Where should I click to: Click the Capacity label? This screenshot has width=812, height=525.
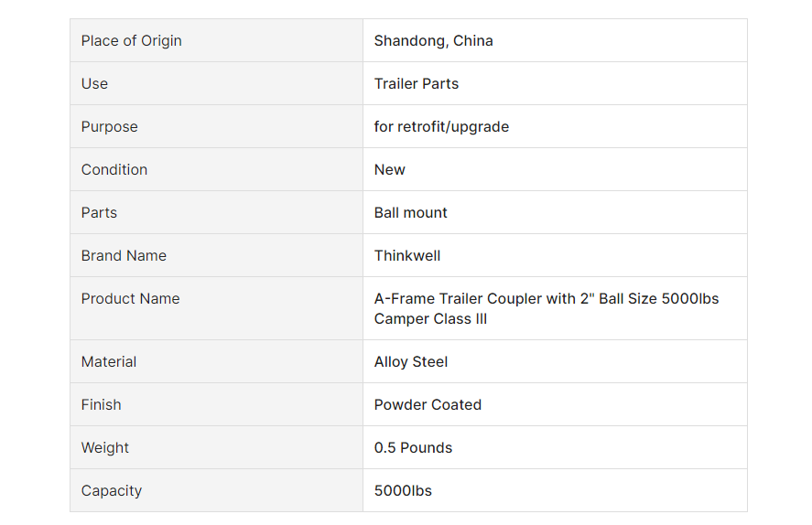tap(112, 490)
